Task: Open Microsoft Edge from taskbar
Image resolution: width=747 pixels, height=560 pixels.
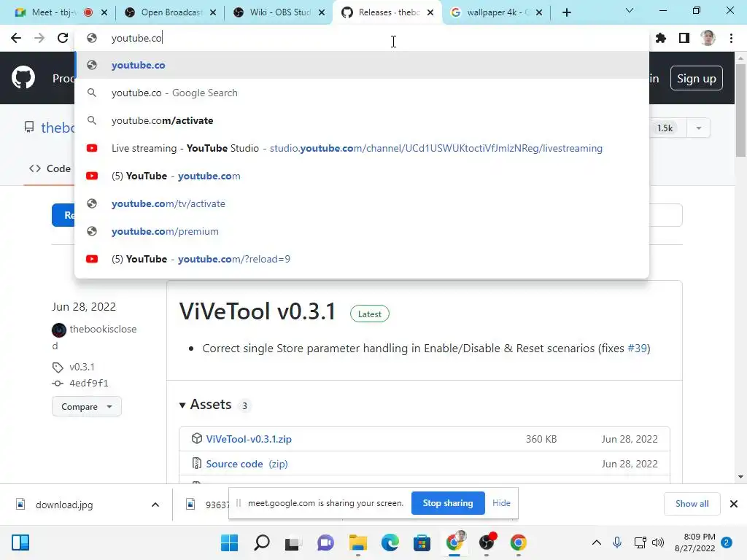Action: pos(390,542)
